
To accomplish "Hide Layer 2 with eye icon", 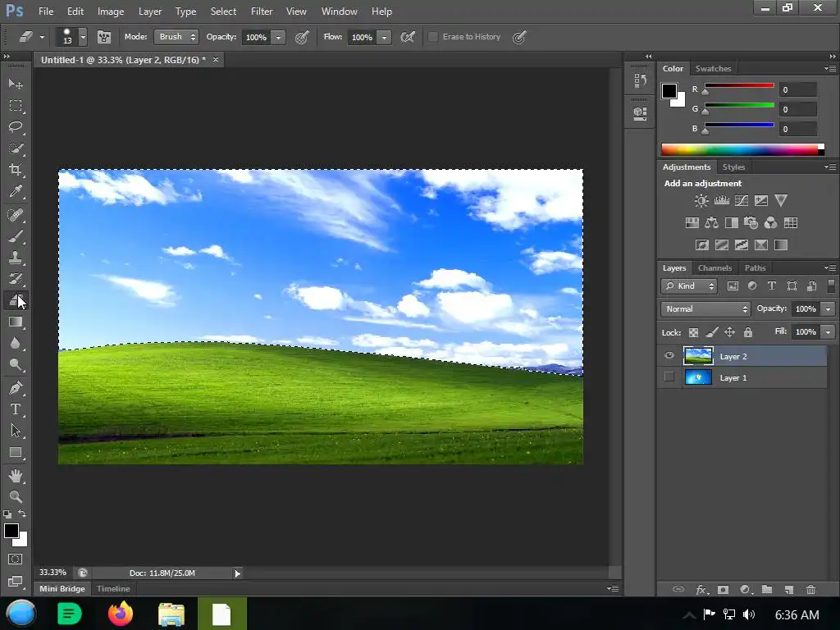I will click(669, 356).
